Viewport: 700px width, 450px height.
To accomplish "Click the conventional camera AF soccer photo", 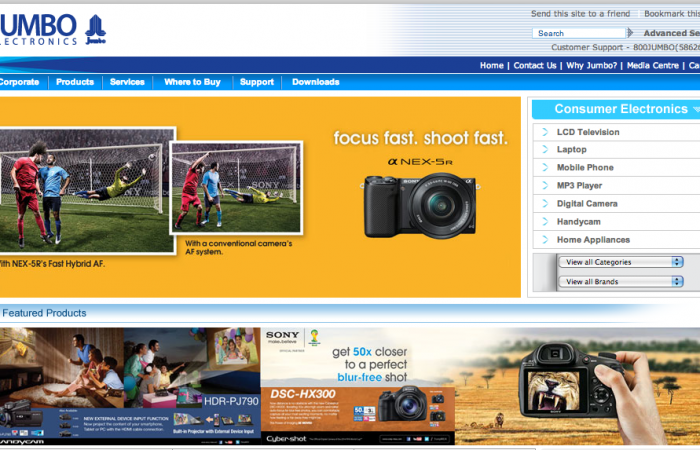I will tap(237, 188).
